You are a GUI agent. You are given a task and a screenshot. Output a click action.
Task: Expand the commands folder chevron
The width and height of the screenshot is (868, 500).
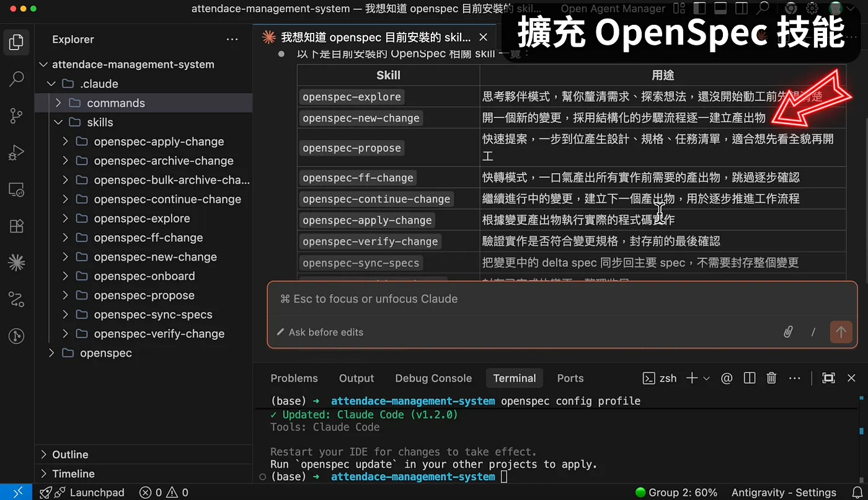pos(58,103)
